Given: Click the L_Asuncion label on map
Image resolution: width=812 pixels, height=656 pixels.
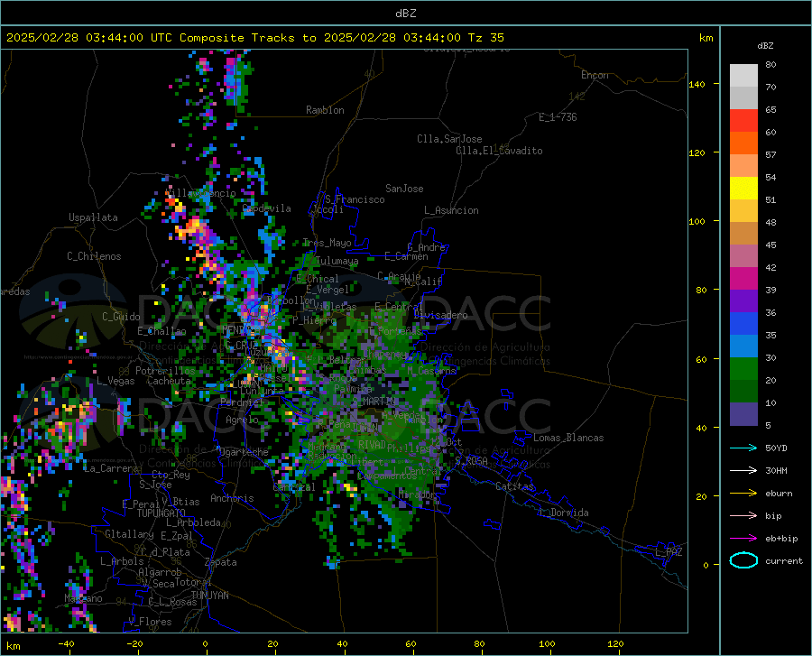Looking at the screenshot, I should (451, 210).
